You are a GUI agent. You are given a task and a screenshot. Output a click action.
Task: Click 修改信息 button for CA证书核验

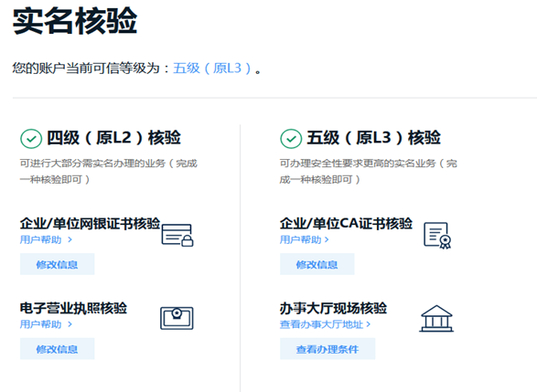[x=317, y=264]
